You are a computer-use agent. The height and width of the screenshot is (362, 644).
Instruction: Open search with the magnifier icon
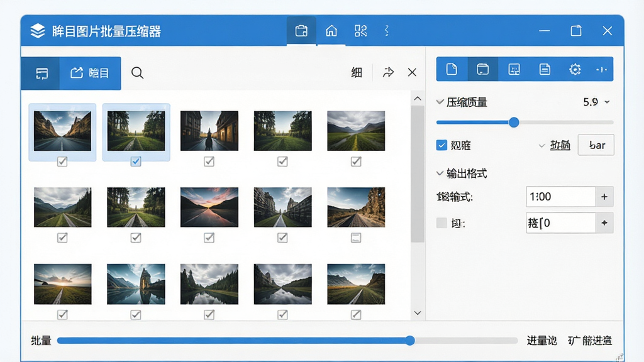[x=137, y=73]
